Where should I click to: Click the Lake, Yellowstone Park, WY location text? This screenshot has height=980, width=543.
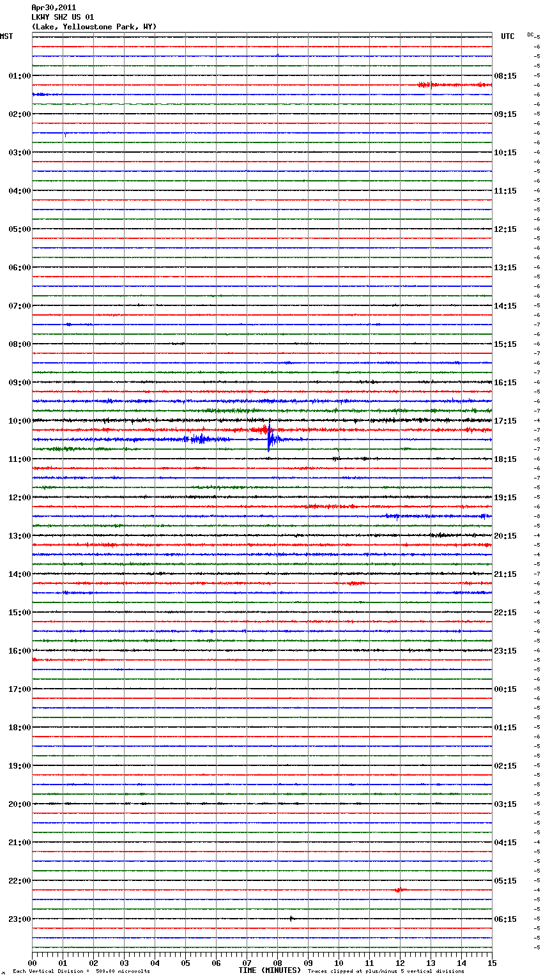point(94,27)
